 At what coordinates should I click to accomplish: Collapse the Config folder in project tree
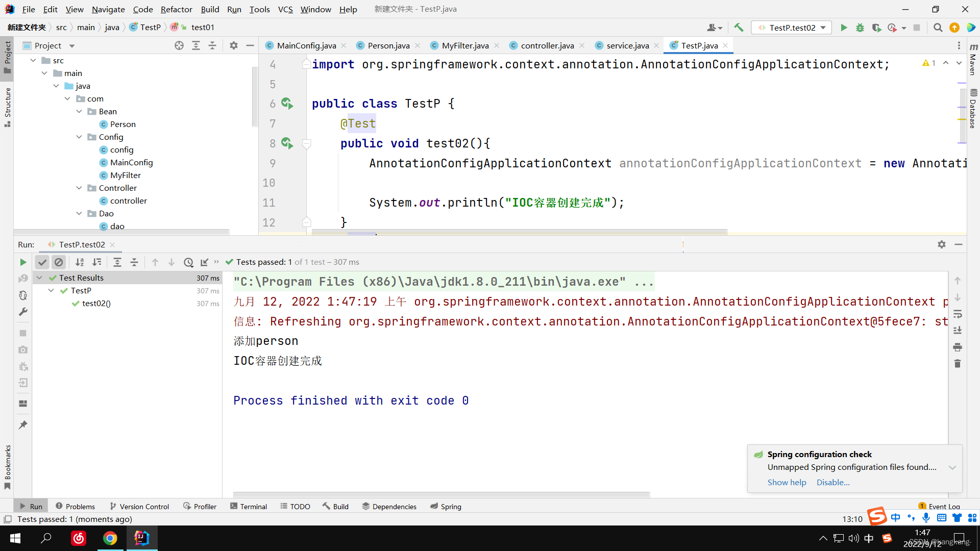(79, 137)
